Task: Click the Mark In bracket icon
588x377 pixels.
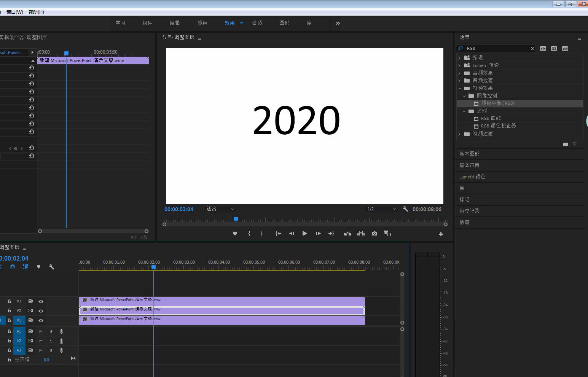Action: click(249, 234)
